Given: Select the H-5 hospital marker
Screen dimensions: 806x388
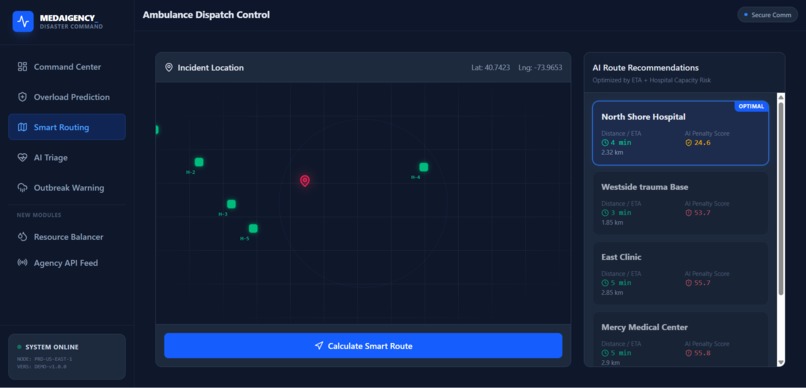Looking at the screenshot, I should [253, 228].
